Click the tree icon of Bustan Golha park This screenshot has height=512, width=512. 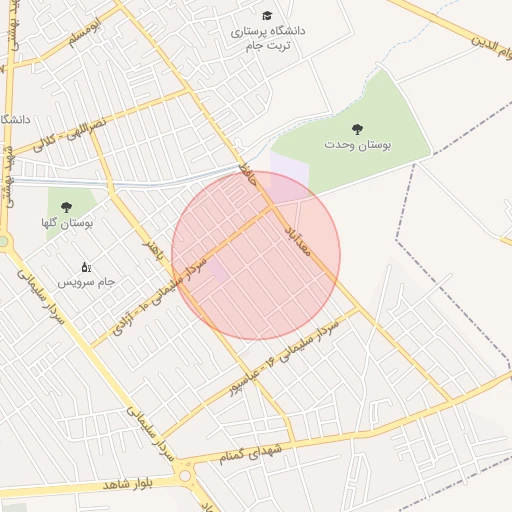pos(67,207)
